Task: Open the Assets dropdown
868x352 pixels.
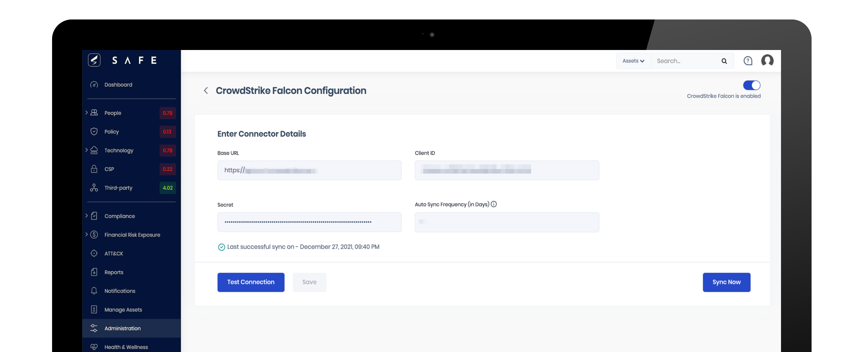Action: (633, 61)
